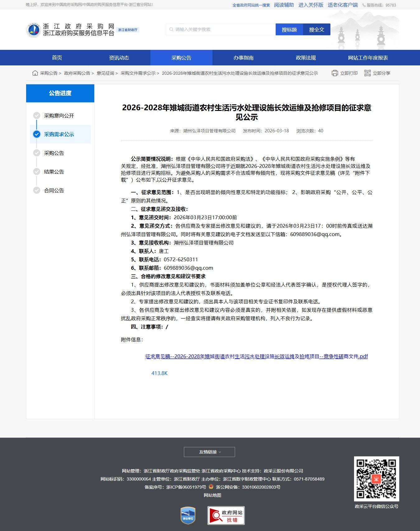The height and width of the screenshot is (531, 420).
Task: Go to 政策法规 in the nav bar
Action: 306,58
